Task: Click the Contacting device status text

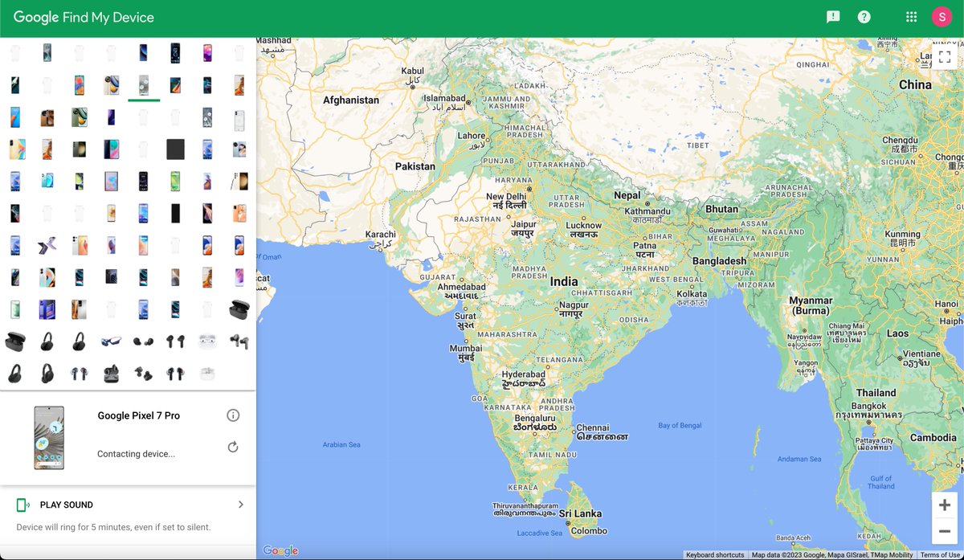Action: point(136,454)
